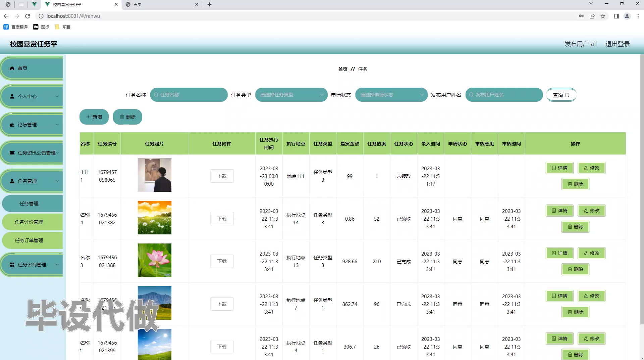Open the 请选择任务类型 dropdown
This screenshot has width=644, height=360.
point(291,95)
